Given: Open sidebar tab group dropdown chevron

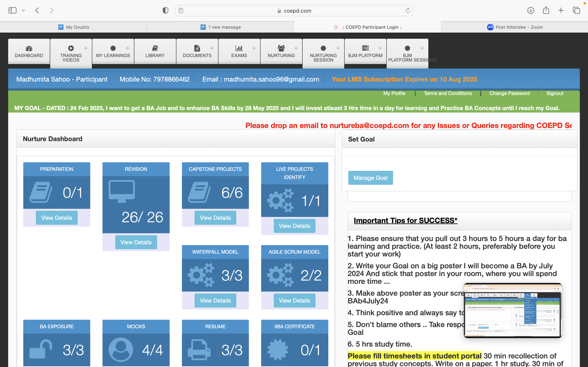Looking at the screenshot, I should pos(23,10).
